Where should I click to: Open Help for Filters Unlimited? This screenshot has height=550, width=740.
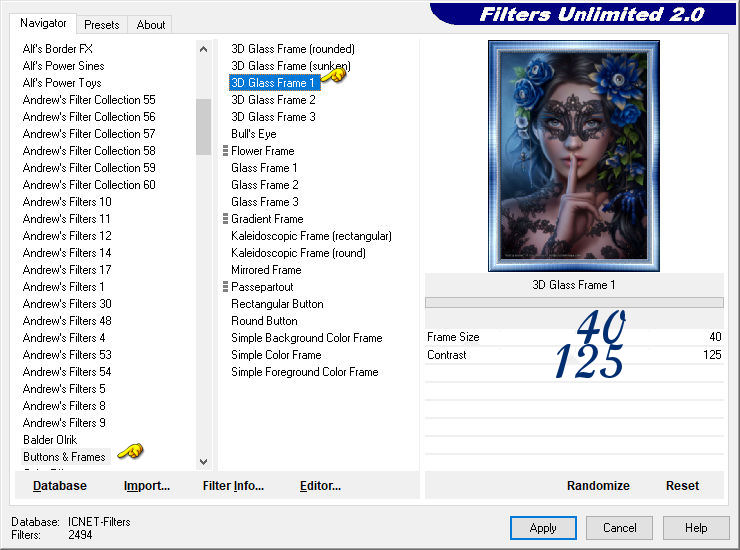[x=696, y=528]
